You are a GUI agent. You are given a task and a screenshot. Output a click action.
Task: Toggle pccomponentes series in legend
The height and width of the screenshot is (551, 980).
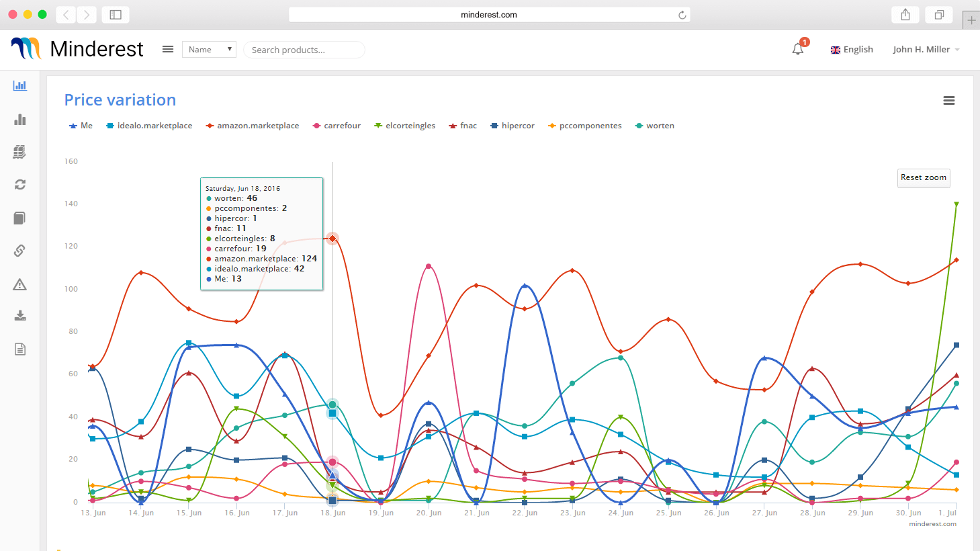pyautogui.click(x=585, y=126)
